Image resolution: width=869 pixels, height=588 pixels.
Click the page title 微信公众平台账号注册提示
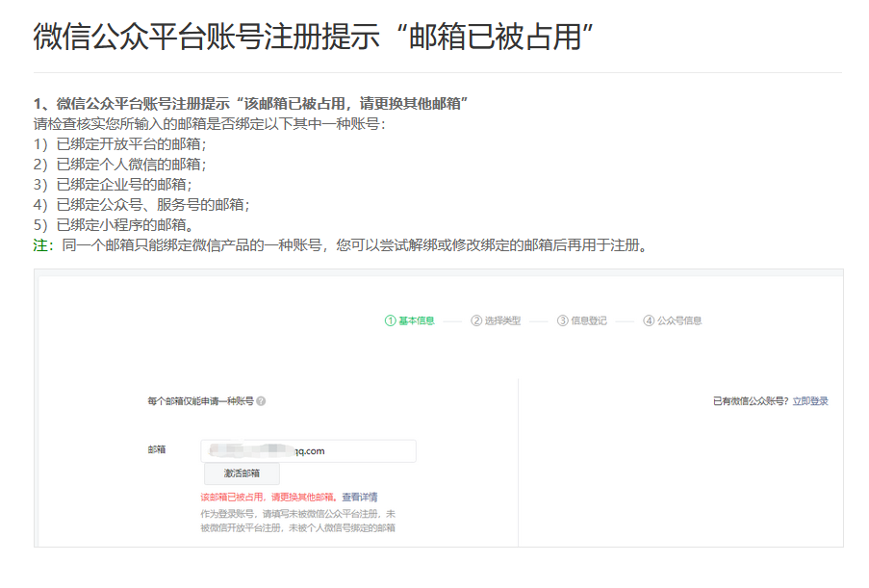pos(313,38)
